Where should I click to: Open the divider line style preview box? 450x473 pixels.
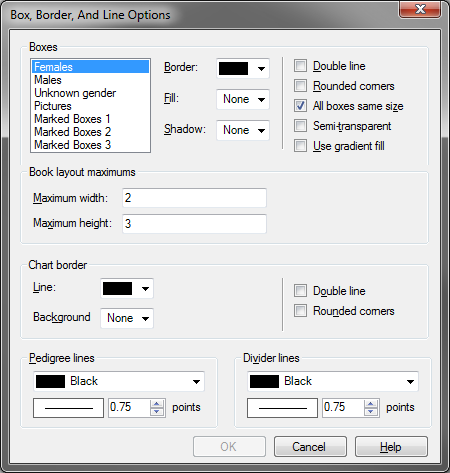(282, 408)
